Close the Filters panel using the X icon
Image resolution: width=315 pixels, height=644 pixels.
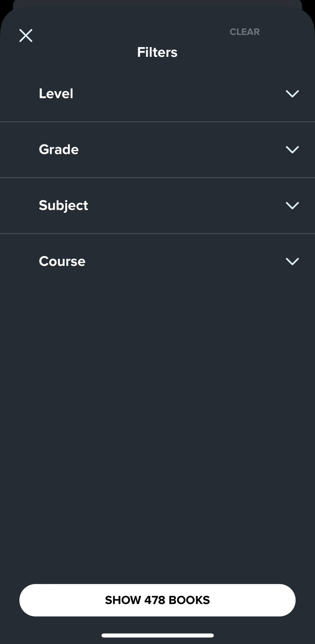click(x=26, y=36)
